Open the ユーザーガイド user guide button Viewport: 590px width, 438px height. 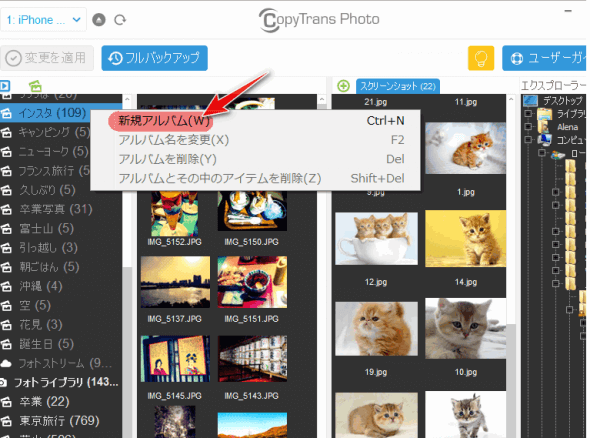pos(544,58)
